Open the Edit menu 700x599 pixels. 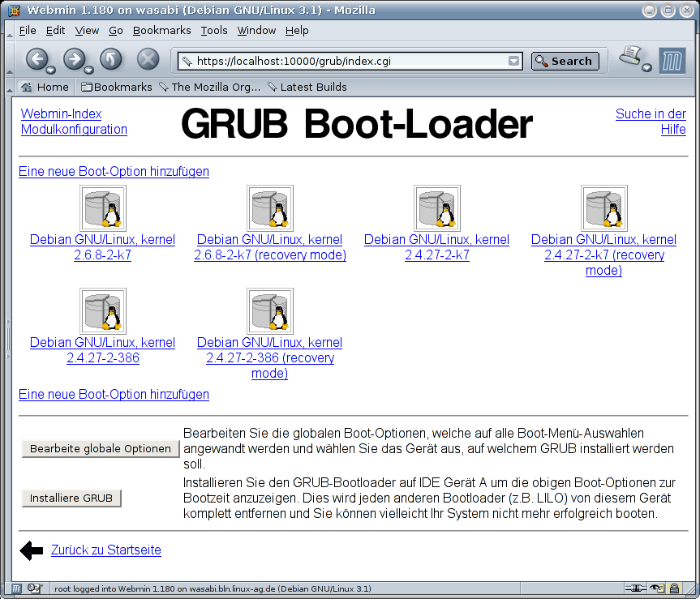coord(55,30)
